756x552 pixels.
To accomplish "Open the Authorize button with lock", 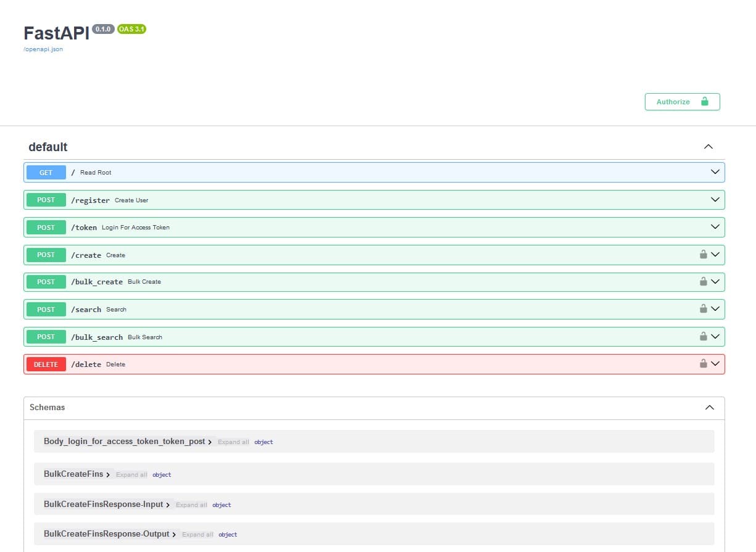I will (682, 102).
